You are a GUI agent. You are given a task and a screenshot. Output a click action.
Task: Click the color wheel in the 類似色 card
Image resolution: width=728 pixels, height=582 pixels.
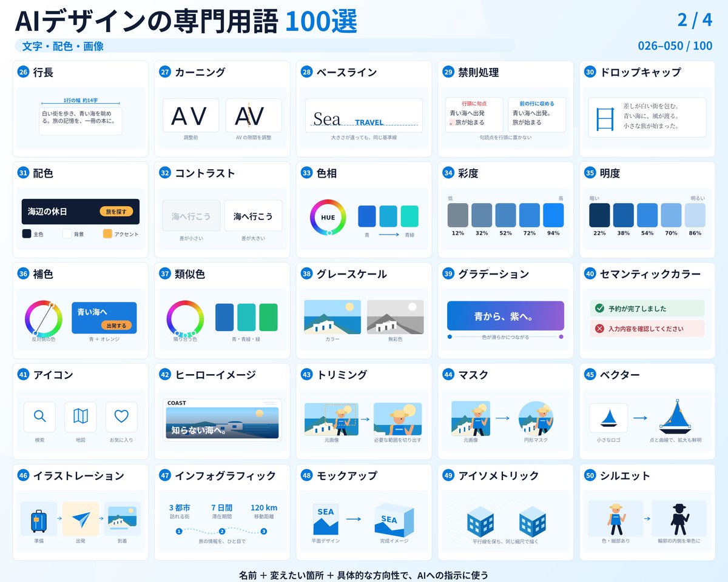tap(185, 318)
